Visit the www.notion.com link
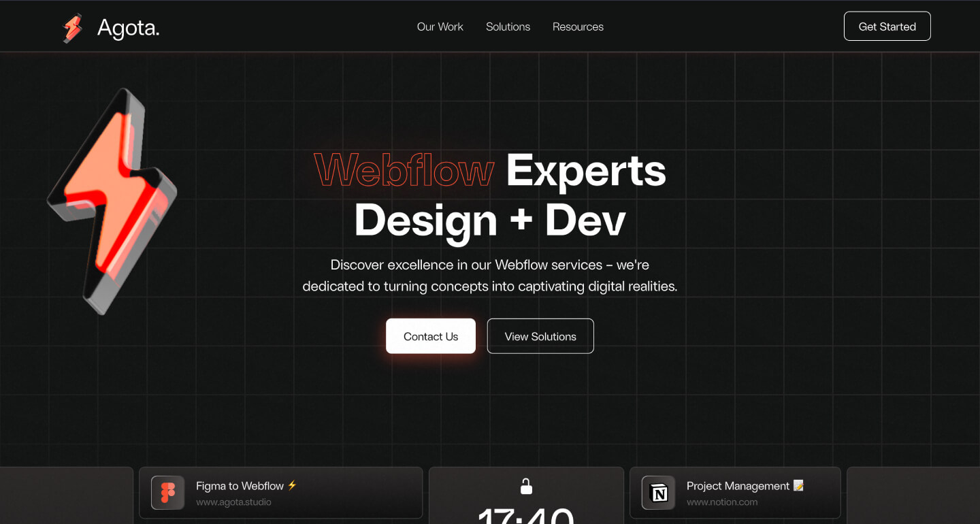The image size is (980, 524). click(723, 502)
